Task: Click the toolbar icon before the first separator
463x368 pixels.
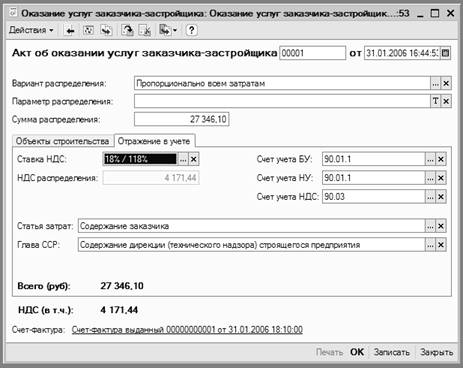Action: coord(106,31)
